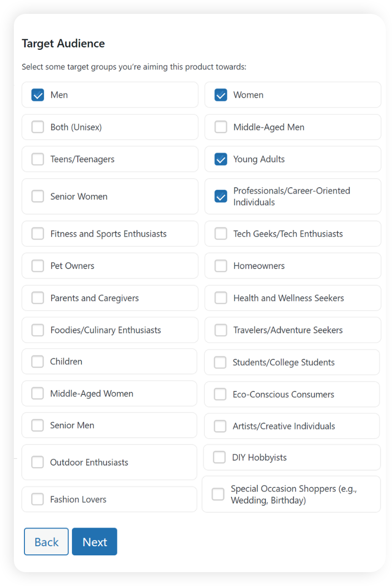
Task: Check the Senior Women option
Action: coord(37,196)
